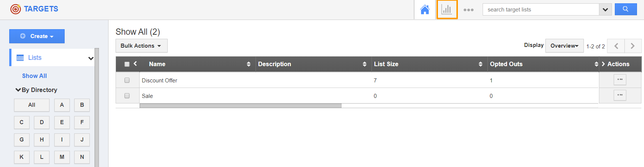The height and width of the screenshot is (167, 644).
Task: Expand the search target lists dropdown arrow
Action: tap(605, 10)
